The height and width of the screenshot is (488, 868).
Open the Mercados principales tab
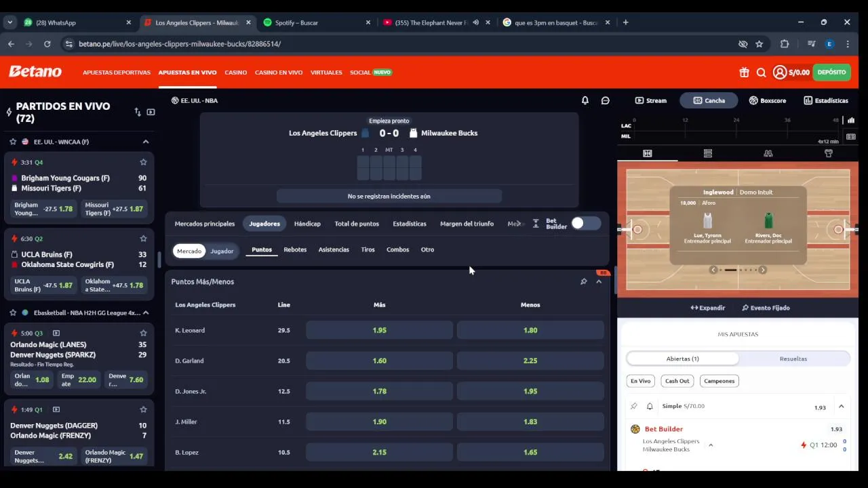point(205,224)
